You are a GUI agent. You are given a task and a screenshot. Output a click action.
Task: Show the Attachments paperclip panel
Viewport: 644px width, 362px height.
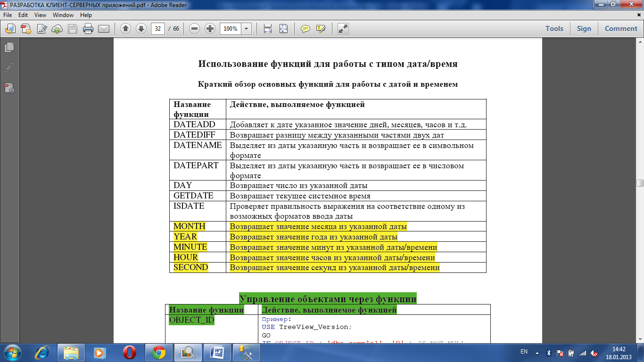pos(9,67)
